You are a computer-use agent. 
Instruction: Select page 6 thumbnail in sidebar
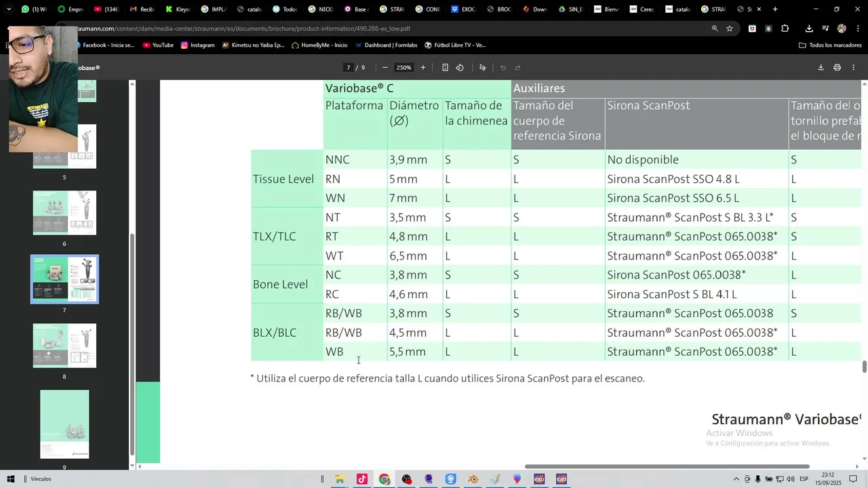pyautogui.click(x=64, y=213)
